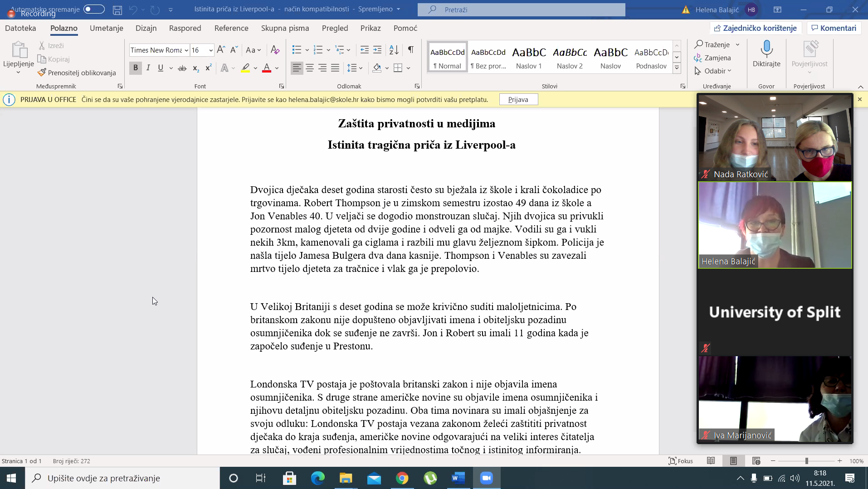Increase font size
This screenshot has width=868, height=489.
tap(221, 50)
